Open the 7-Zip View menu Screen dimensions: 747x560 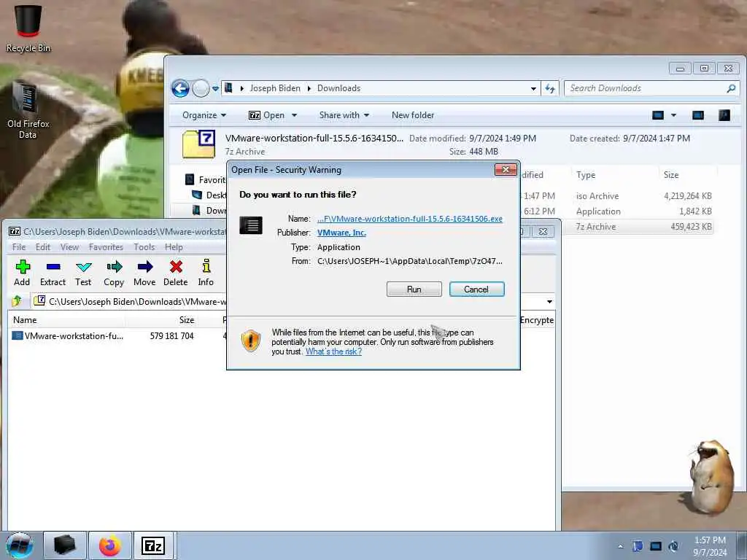point(69,247)
